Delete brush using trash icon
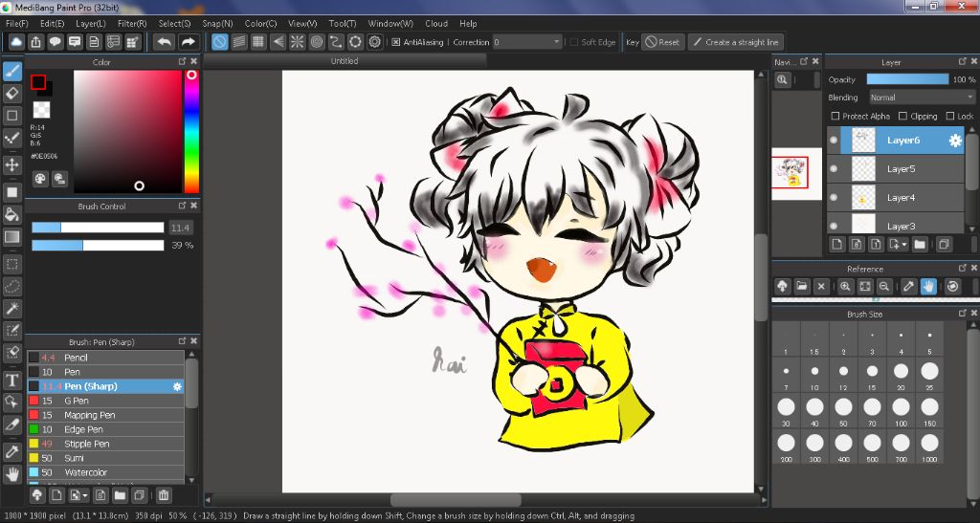This screenshot has width=980, height=523. click(163, 495)
